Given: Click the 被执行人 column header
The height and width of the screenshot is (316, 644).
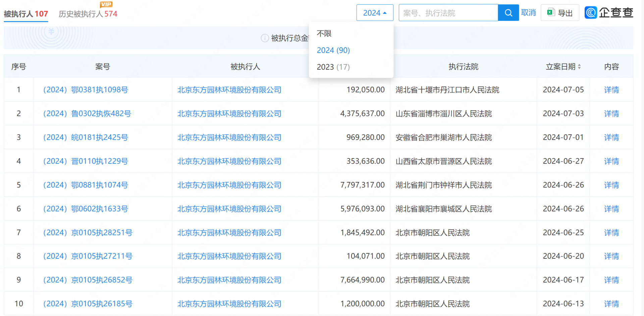Looking at the screenshot, I should pos(245,67).
